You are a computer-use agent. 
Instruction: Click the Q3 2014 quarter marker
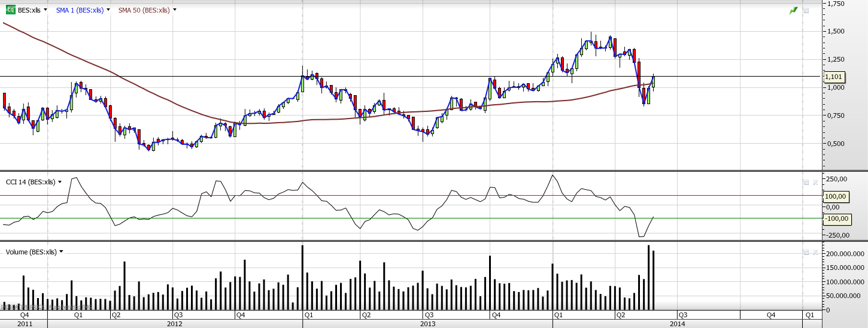tap(682, 314)
